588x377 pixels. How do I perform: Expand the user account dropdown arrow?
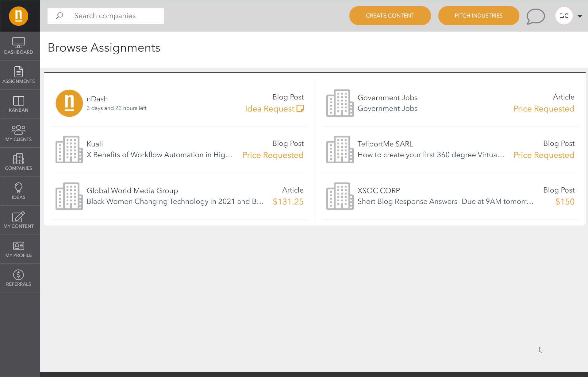[580, 16]
